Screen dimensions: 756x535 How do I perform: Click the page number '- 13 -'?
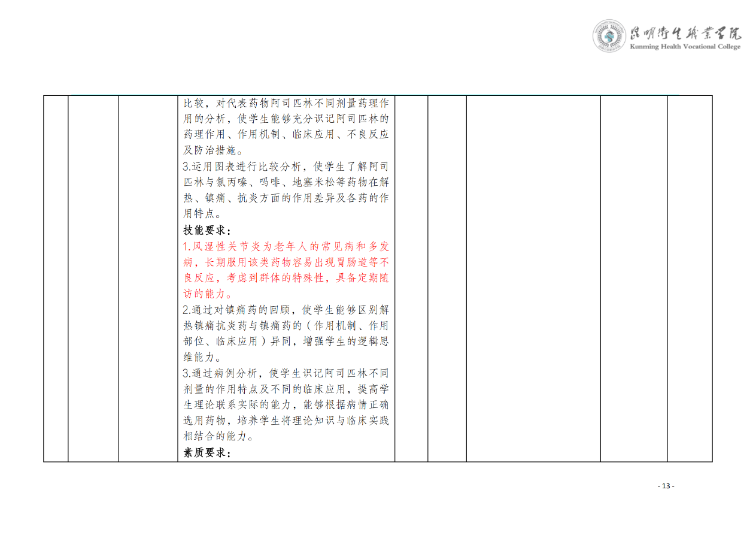[x=666, y=486]
